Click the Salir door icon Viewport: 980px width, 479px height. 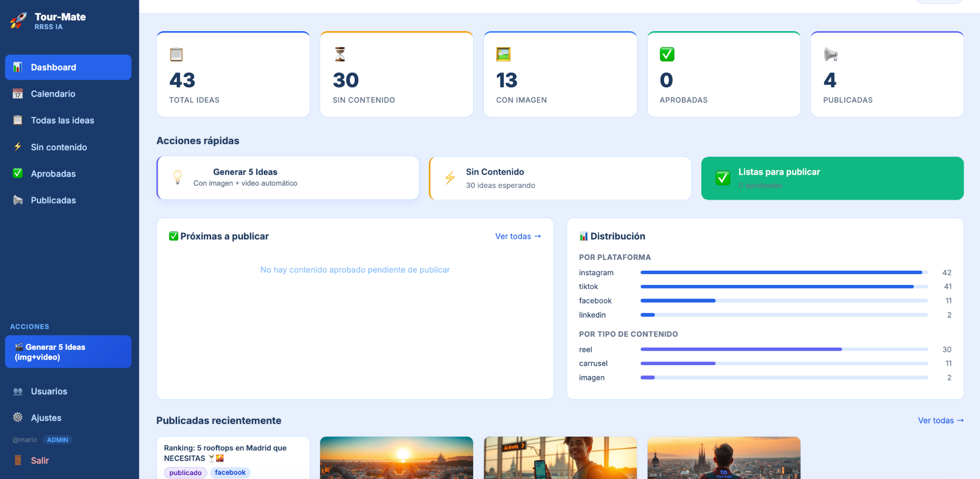[x=18, y=461]
